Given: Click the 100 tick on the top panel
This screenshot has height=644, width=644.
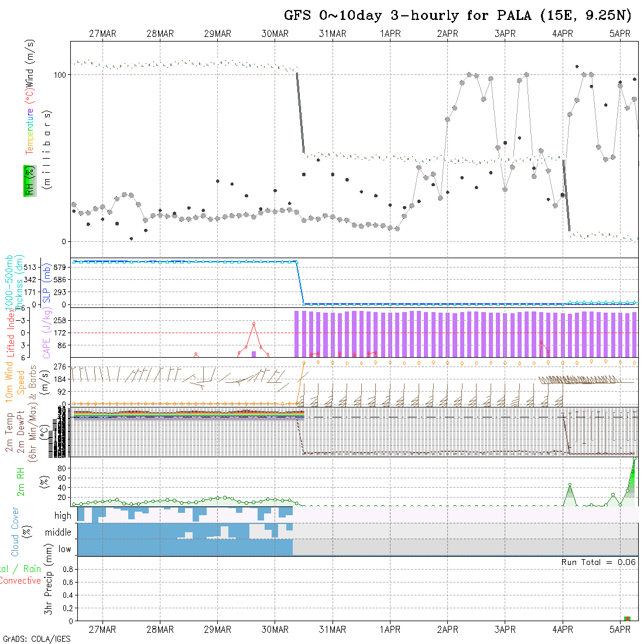Looking at the screenshot, I should click(60, 75).
